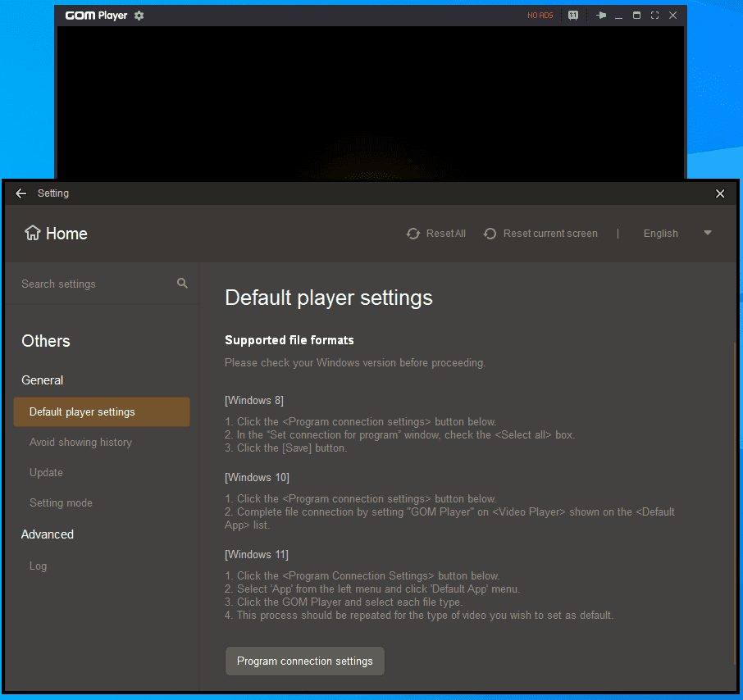Click the black GOM Player video area
The height and width of the screenshot is (700, 743).
[x=371, y=102]
